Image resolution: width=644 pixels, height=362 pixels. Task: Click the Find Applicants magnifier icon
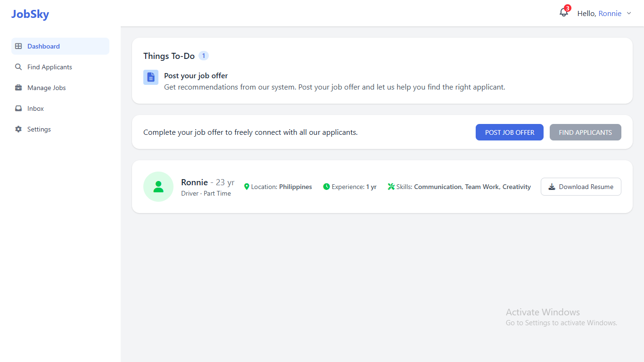[x=18, y=67]
